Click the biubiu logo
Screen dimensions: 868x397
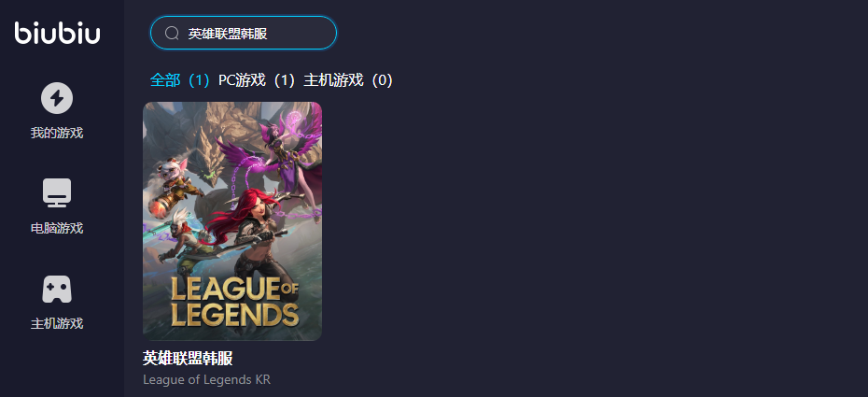(x=57, y=33)
